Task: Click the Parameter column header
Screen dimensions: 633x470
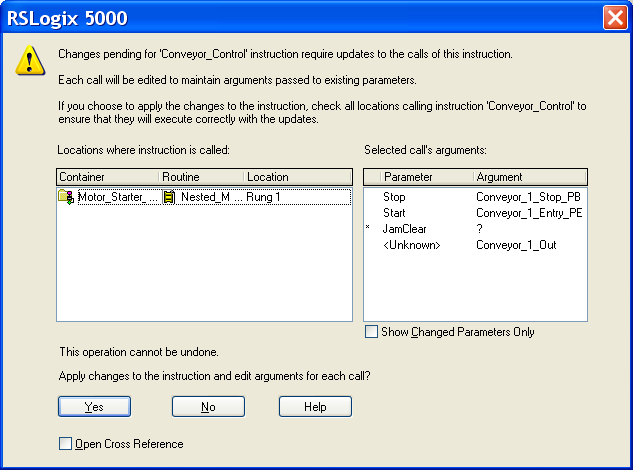Action: coord(427,177)
